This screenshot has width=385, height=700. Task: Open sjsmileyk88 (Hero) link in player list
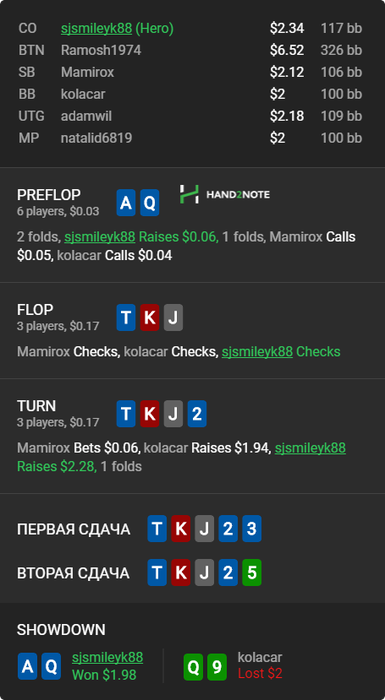(x=117, y=29)
